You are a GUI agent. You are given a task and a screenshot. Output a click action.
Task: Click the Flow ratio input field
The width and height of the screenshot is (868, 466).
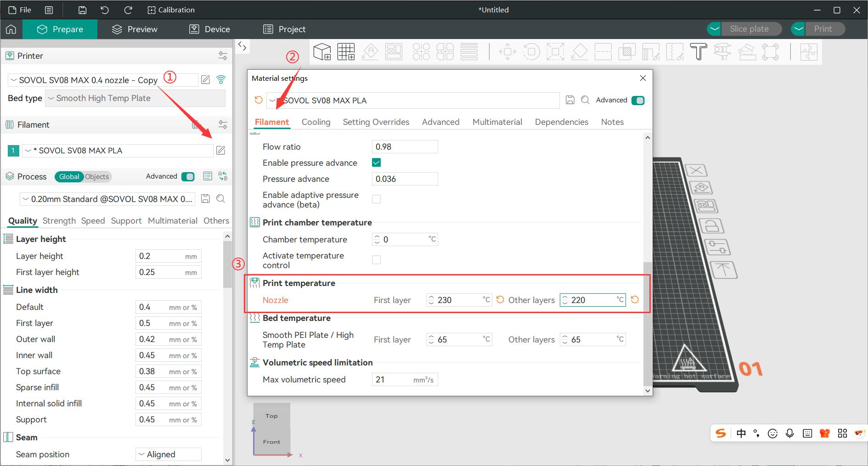click(404, 147)
